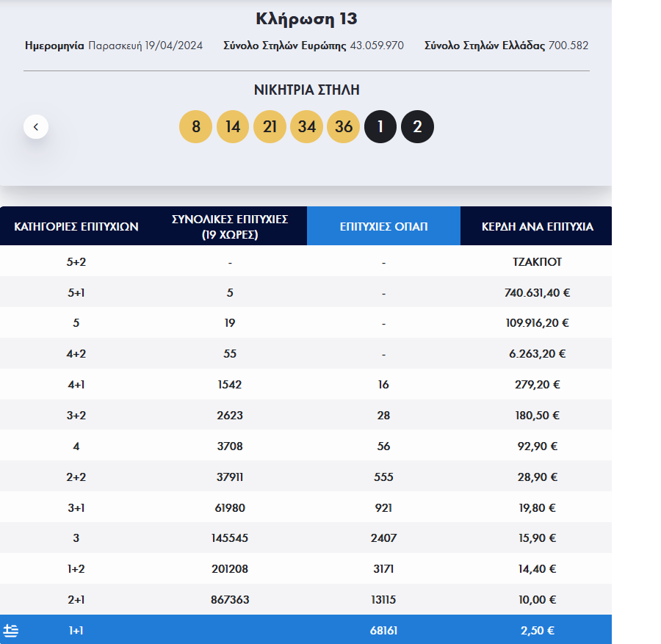Click the date Παρασκευή 19/04/2024
661x644 pixels.
click(145, 46)
